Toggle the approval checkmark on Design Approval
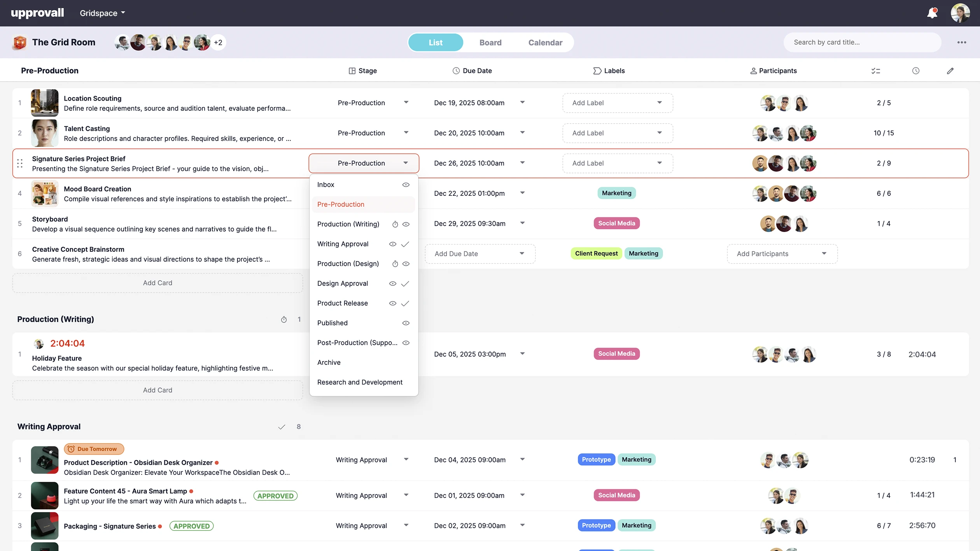This screenshot has width=980, height=551. tap(405, 283)
